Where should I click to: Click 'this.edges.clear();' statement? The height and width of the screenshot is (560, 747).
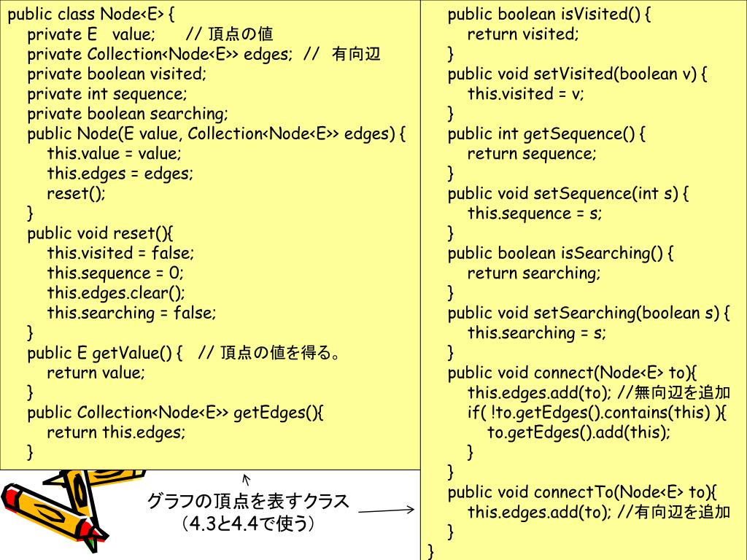116,293
